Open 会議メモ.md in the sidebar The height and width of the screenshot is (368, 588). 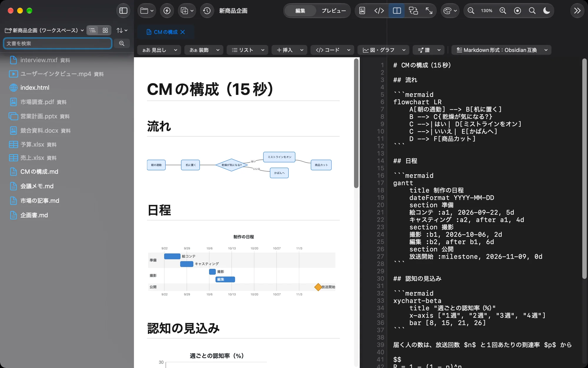coord(37,186)
